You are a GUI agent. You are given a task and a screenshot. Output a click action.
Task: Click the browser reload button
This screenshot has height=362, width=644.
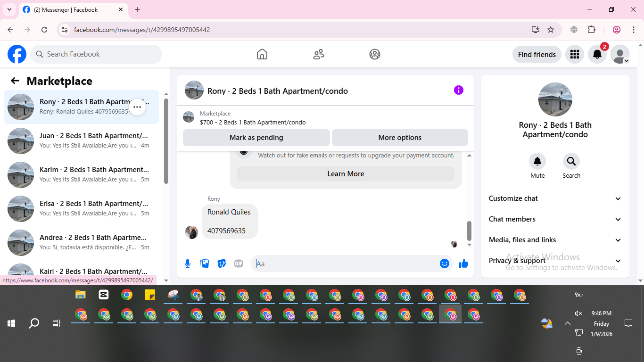point(44,30)
